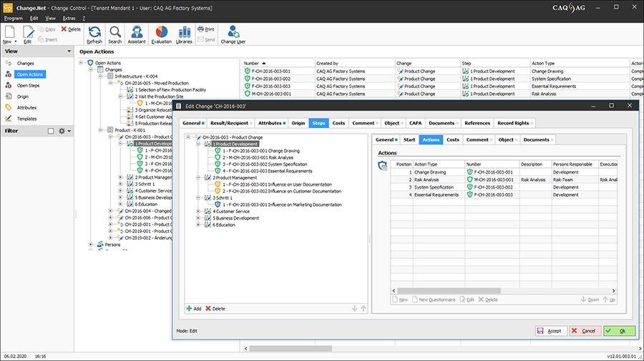Toggle the Filter checkbox in sidebar
This screenshot has height=361, width=644.
pos(51,131)
